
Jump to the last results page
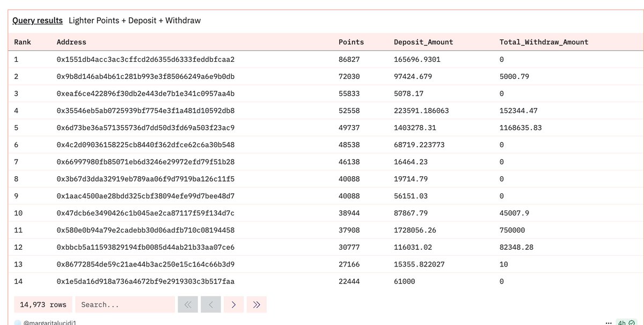[256, 305]
